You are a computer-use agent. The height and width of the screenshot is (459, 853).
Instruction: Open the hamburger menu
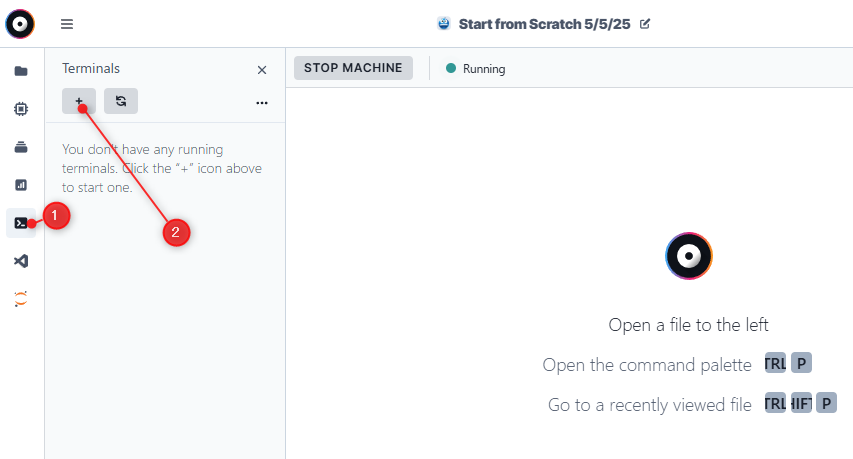tap(67, 24)
